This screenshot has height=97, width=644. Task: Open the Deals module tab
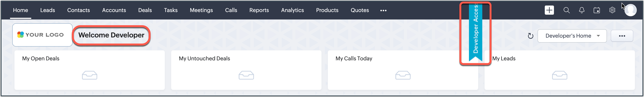point(145,10)
